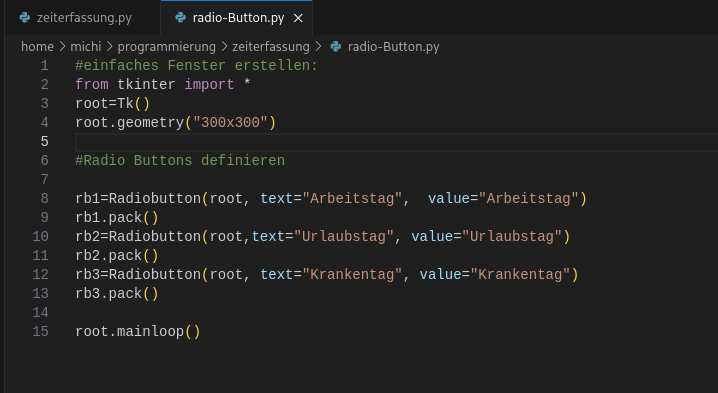Click the 'import' keyword on line 2
This screenshot has width=718, height=393.
[x=209, y=85]
